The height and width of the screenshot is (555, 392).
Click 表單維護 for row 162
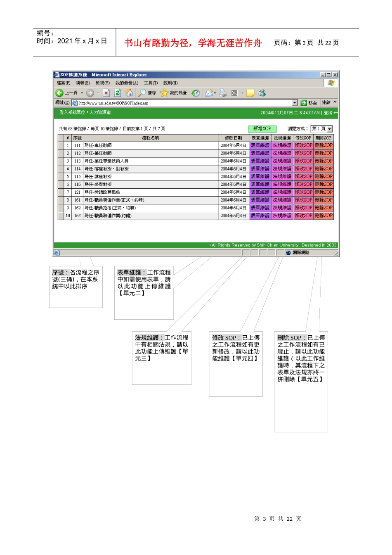pyautogui.click(x=260, y=208)
